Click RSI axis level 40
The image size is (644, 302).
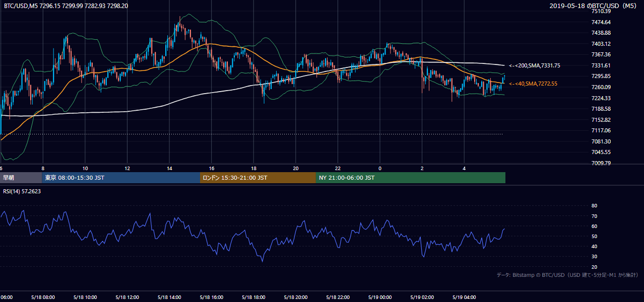[594, 246]
